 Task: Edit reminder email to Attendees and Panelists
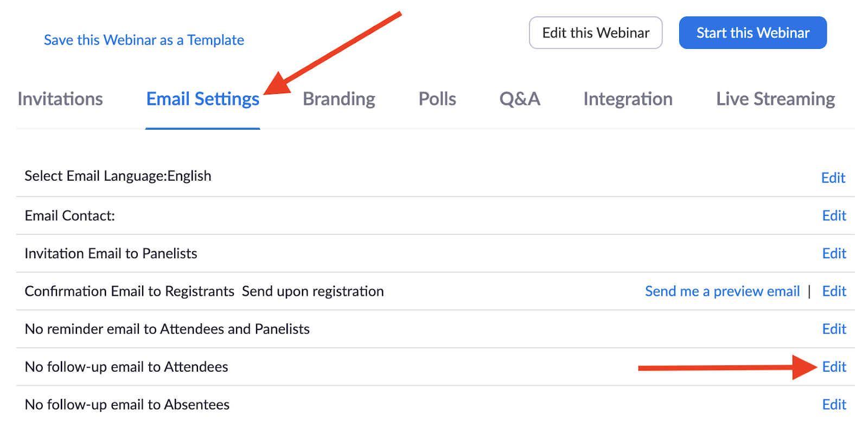[834, 329]
